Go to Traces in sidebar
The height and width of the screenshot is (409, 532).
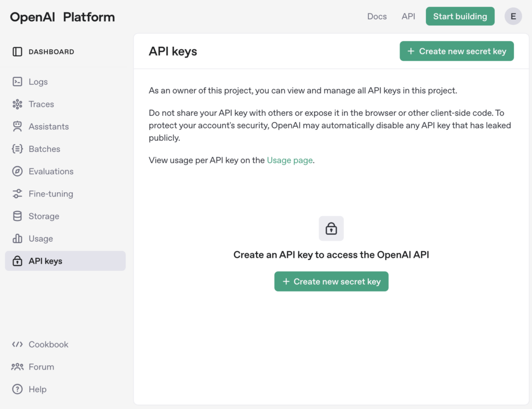click(x=65, y=104)
